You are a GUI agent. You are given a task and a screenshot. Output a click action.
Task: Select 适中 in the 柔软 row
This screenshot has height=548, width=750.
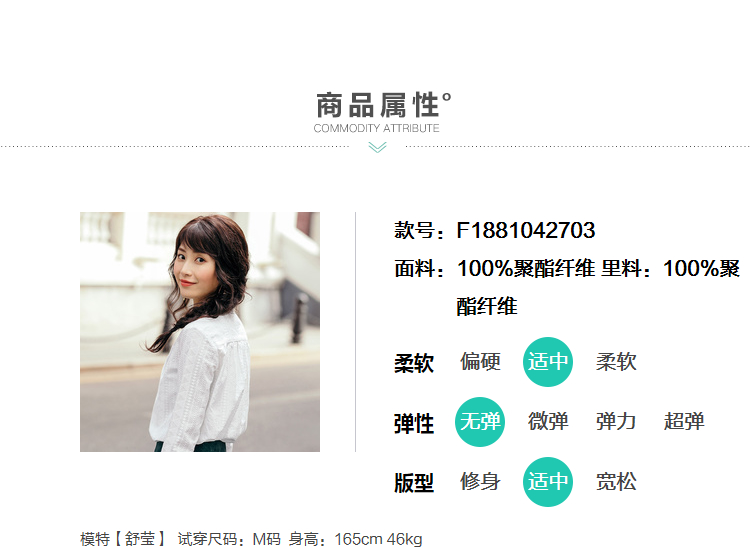548,362
